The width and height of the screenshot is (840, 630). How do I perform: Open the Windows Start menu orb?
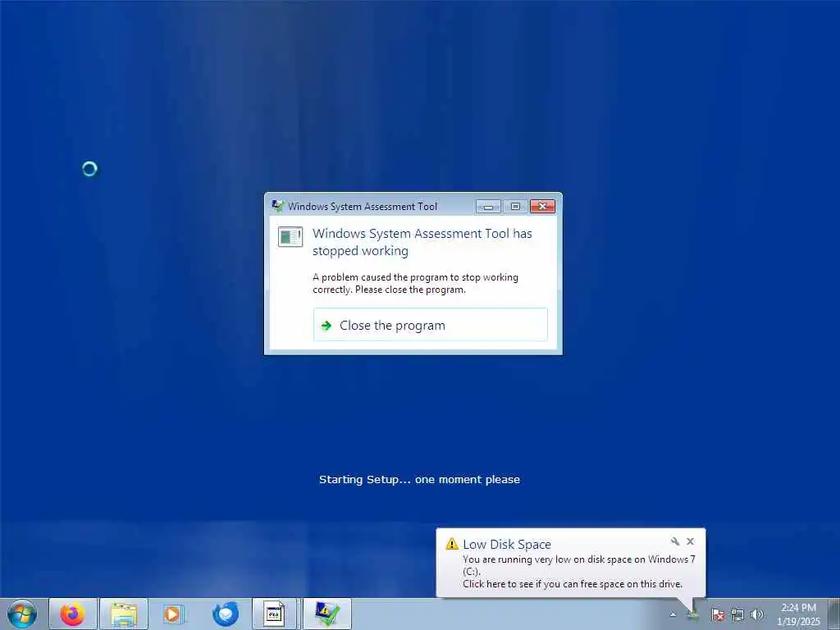(x=22, y=614)
